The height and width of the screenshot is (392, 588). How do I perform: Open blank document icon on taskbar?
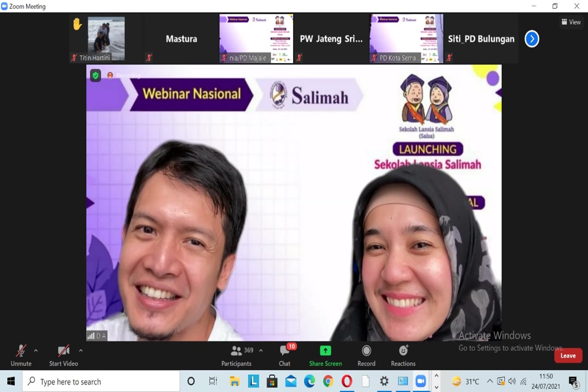coord(366,381)
